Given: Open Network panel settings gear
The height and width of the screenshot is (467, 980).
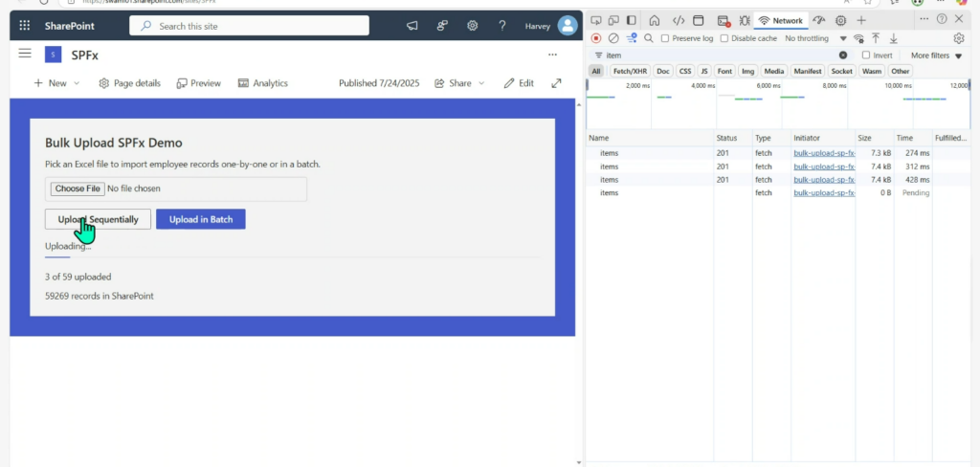Looking at the screenshot, I should [959, 38].
